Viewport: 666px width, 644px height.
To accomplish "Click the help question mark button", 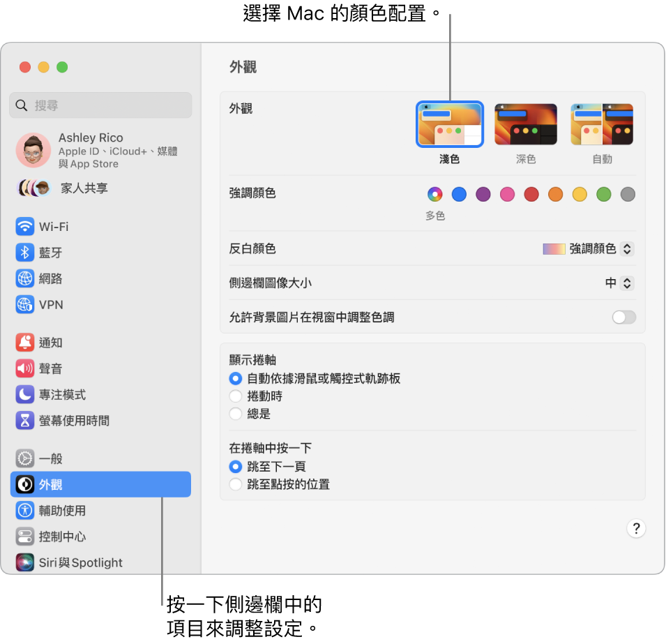I will [x=635, y=528].
